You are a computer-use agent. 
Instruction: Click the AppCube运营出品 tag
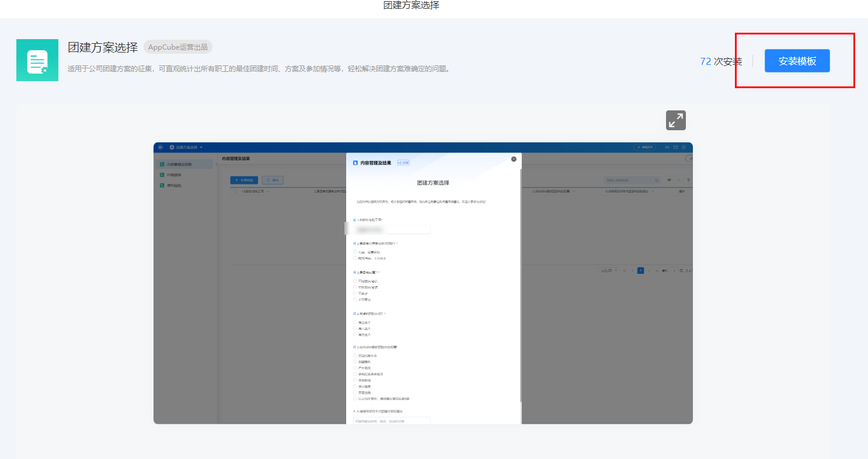[x=178, y=47]
